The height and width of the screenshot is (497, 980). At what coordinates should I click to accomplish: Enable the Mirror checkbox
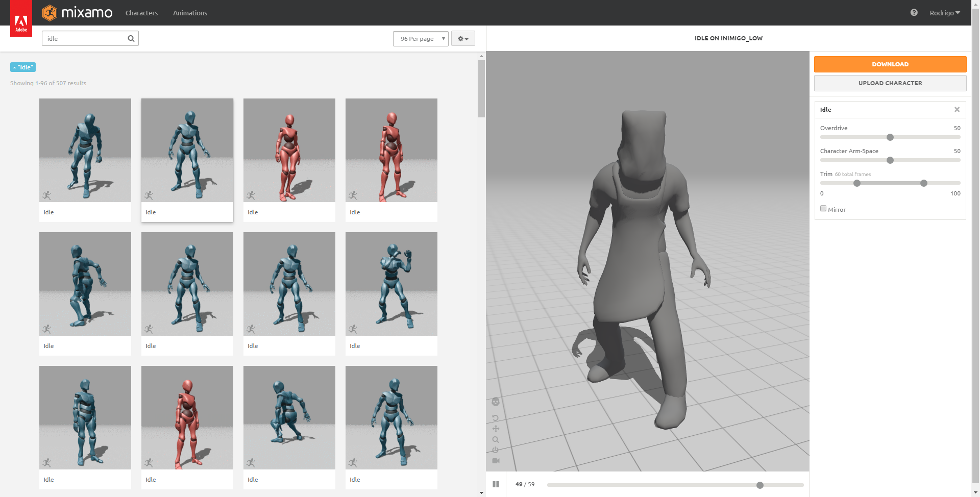coord(823,209)
